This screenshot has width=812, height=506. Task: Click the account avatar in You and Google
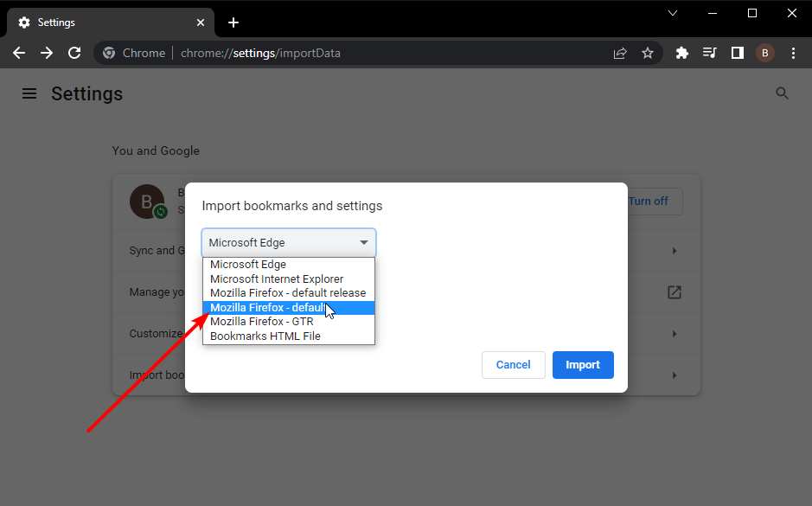(x=147, y=201)
